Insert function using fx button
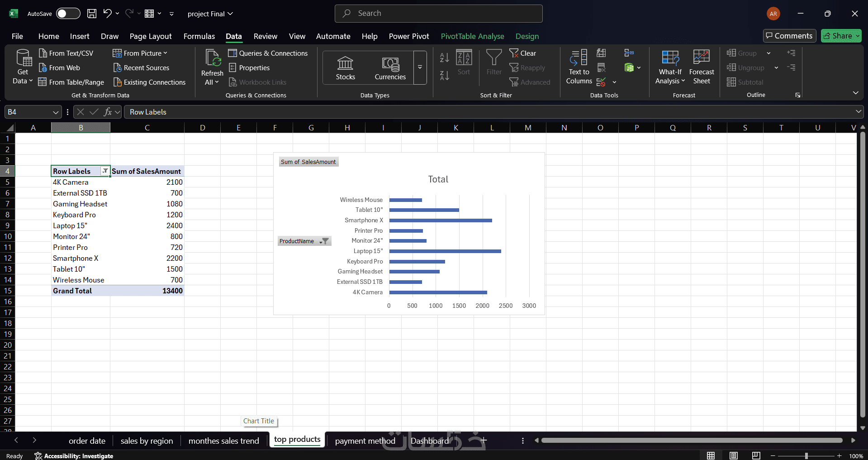Viewport: 868px width, 460px height. (x=108, y=112)
